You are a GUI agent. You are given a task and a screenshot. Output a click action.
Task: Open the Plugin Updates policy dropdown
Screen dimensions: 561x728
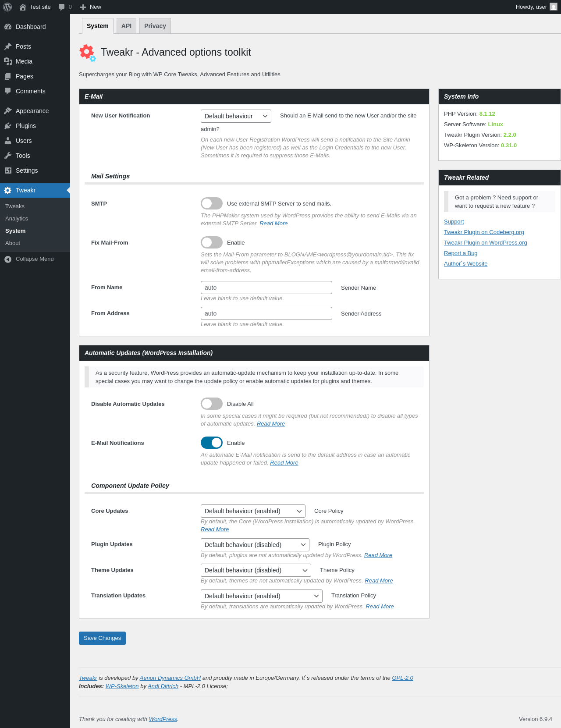click(x=255, y=545)
